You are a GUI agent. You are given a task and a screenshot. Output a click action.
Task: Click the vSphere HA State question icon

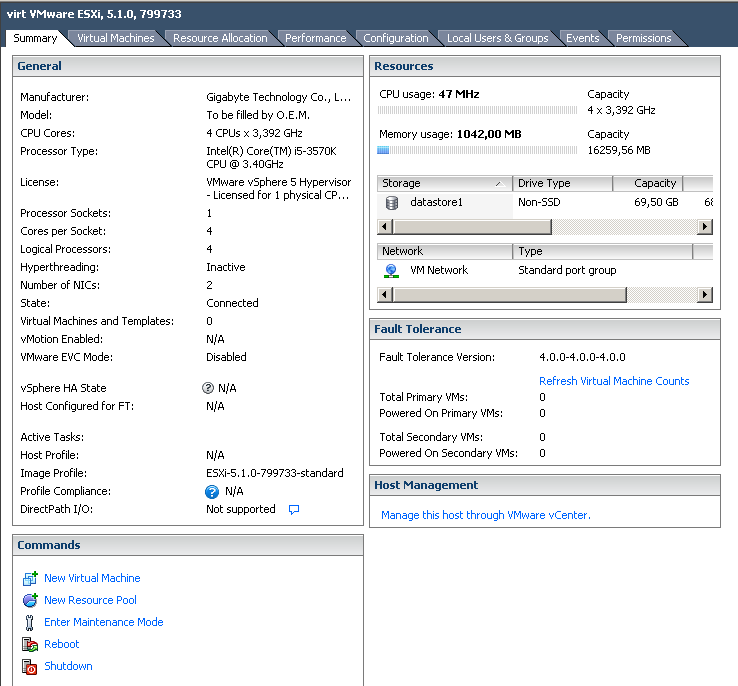(x=208, y=388)
